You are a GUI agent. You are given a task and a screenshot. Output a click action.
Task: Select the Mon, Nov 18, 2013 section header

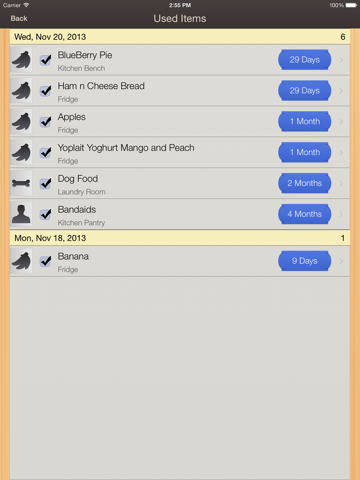pos(180,238)
